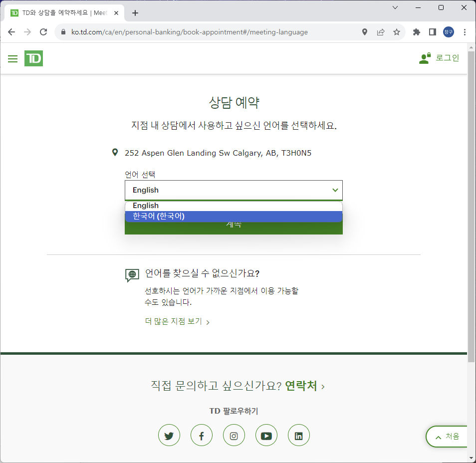476x463 pixels.
Task: Close the TD browser tab
Action: tap(116, 13)
